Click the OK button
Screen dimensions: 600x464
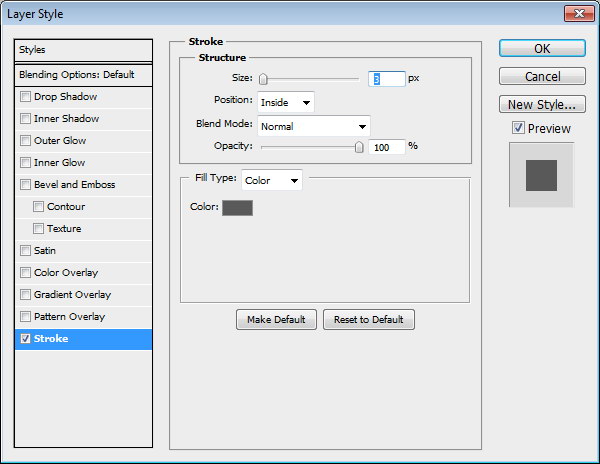[541, 49]
